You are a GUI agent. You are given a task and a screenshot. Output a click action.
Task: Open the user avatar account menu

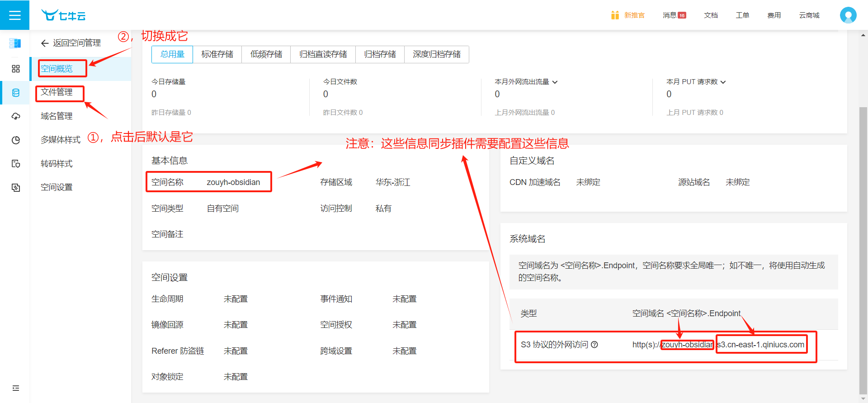coord(848,15)
